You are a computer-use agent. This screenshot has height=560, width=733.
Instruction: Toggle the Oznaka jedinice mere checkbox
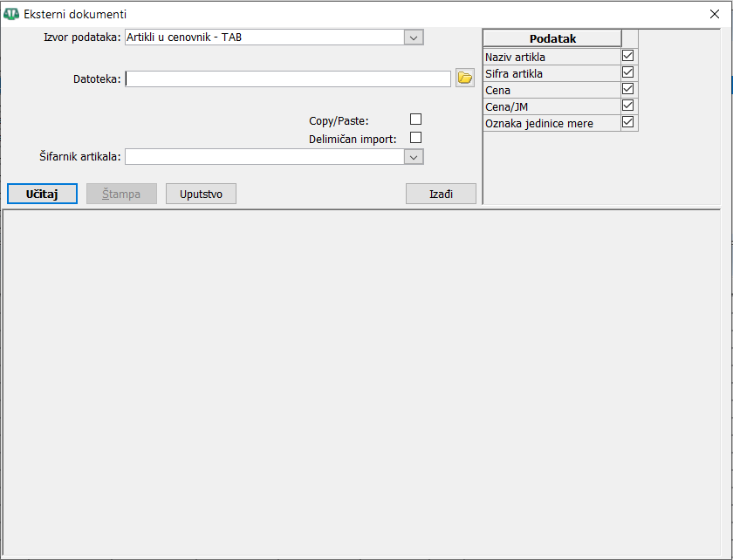tap(627, 122)
